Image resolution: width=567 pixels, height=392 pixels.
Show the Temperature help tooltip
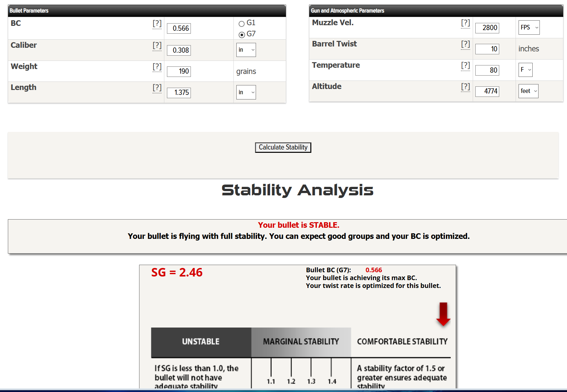click(465, 65)
